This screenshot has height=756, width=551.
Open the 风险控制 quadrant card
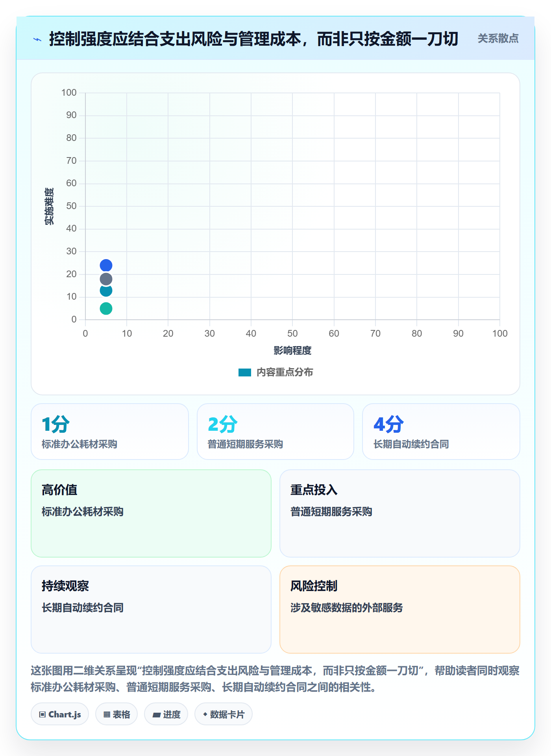point(400,610)
